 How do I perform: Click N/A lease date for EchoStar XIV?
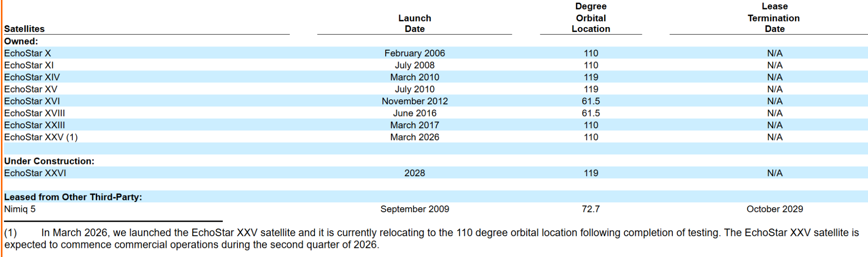click(x=774, y=77)
